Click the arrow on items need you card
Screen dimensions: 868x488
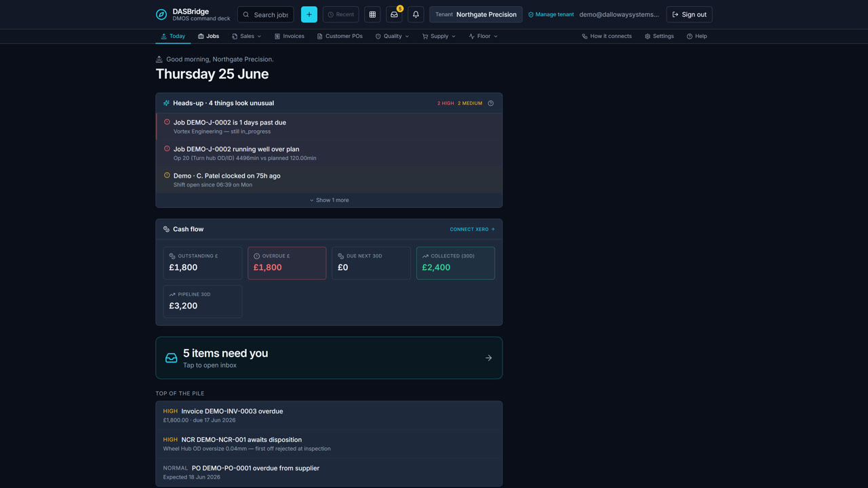tap(488, 358)
